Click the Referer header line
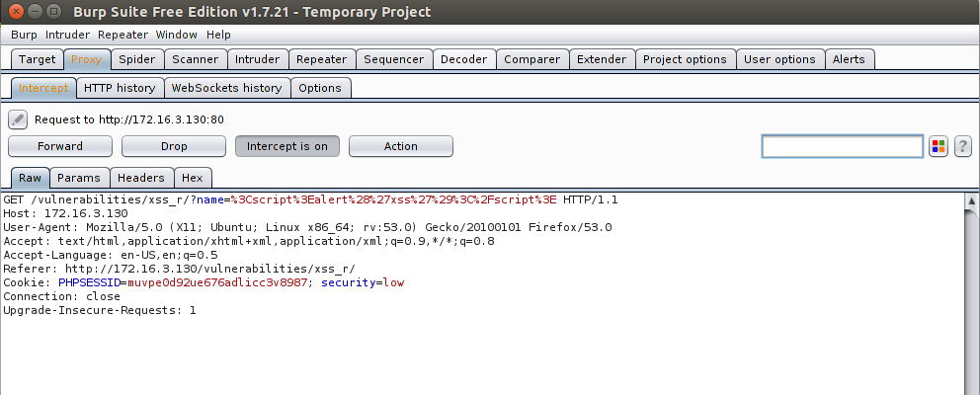The image size is (980, 395). [180, 269]
